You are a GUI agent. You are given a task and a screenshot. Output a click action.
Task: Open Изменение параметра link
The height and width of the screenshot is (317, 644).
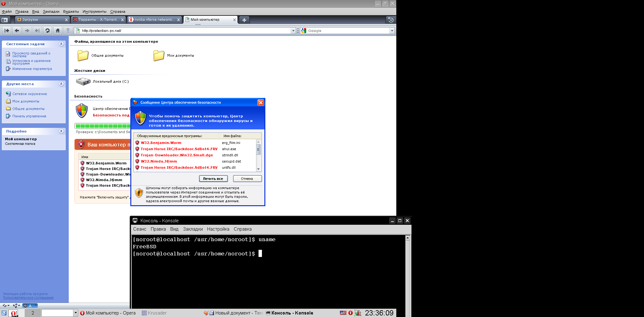click(32, 69)
